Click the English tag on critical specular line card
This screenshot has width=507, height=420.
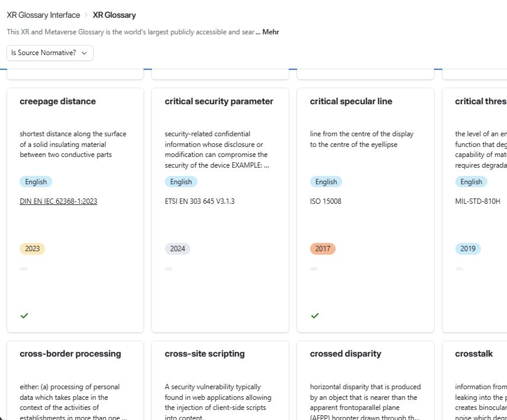(326, 182)
